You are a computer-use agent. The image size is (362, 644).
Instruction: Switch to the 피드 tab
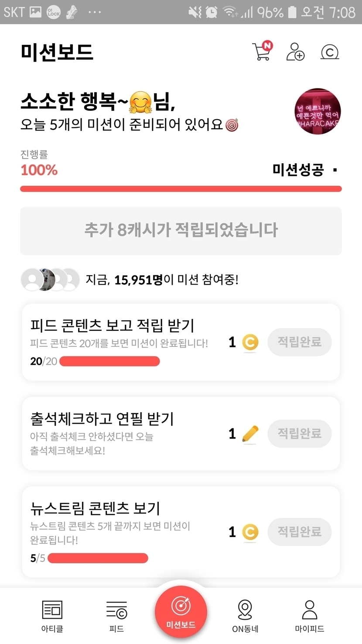(116, 616)
